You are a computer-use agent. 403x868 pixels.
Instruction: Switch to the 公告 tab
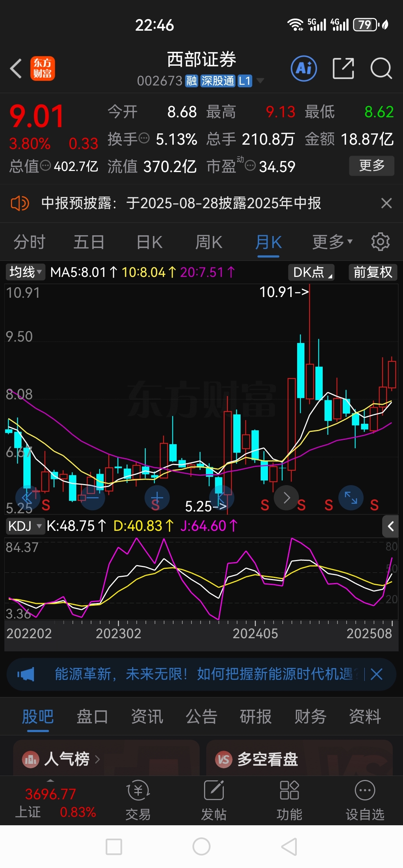[201, 716]
